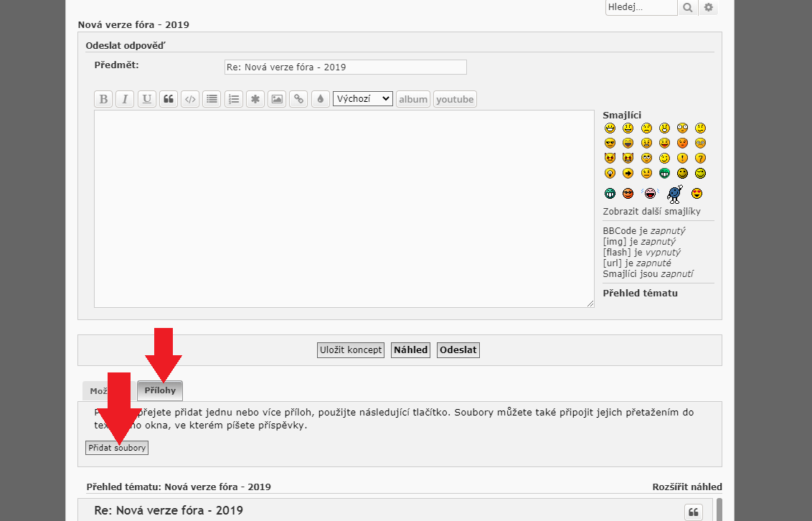Apply italic formatting button
Image resolution: width=812 pixels, height=521 pixels.
coord(126,99)
